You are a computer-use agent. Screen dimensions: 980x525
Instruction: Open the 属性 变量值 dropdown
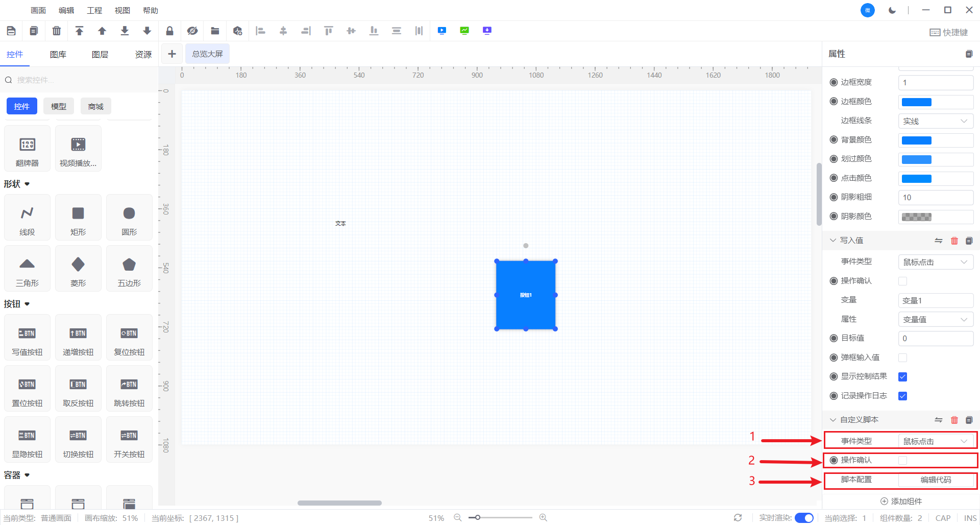click(x=935, y=320)
